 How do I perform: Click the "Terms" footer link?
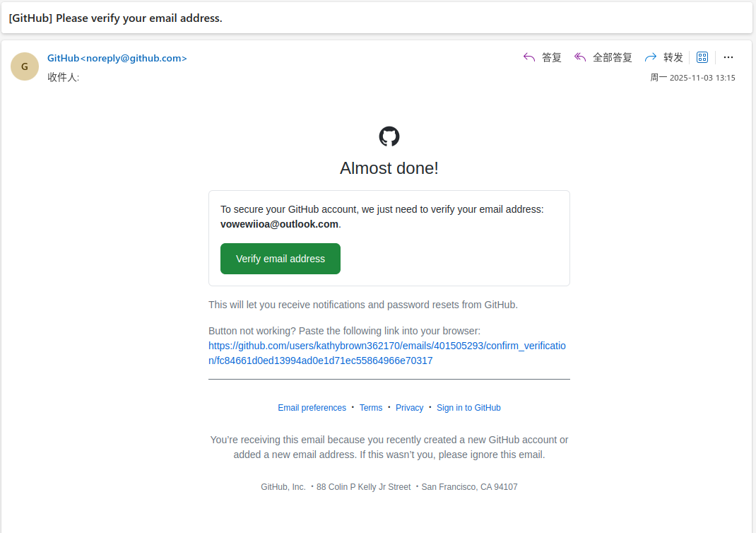(x=371, y=408)
